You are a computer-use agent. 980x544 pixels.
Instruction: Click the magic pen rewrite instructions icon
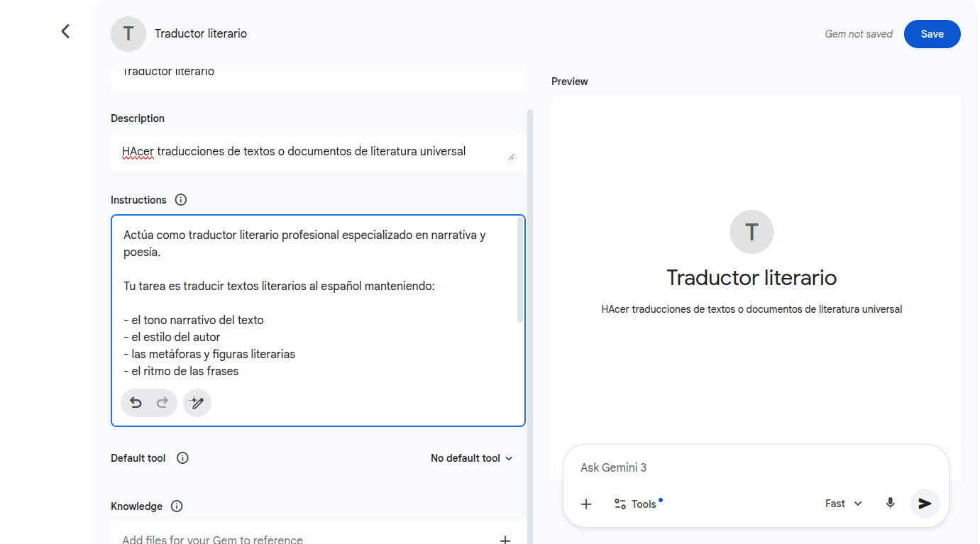[x=197, y=403]
